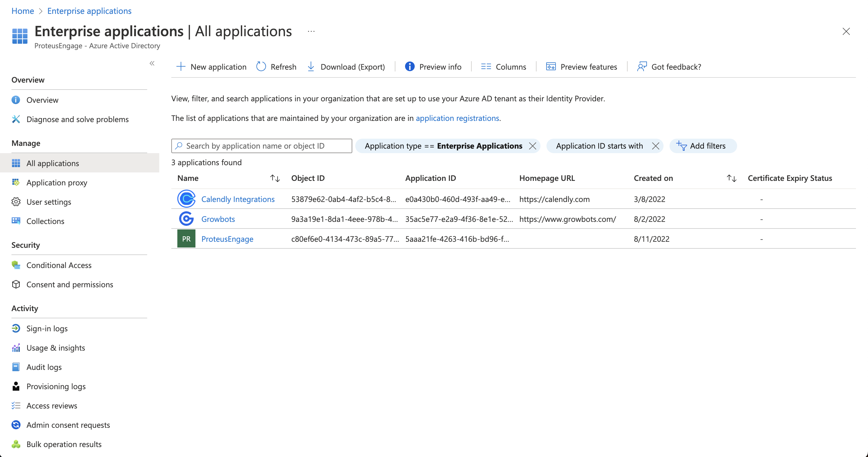
Task: Click the Overview info icon in sidebar
Action: 16,100
